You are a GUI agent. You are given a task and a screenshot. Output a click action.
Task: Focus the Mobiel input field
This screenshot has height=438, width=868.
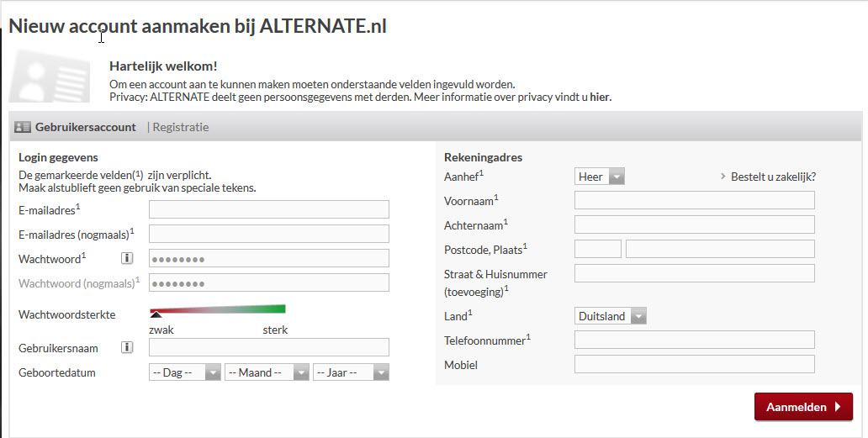click(695, 364)
